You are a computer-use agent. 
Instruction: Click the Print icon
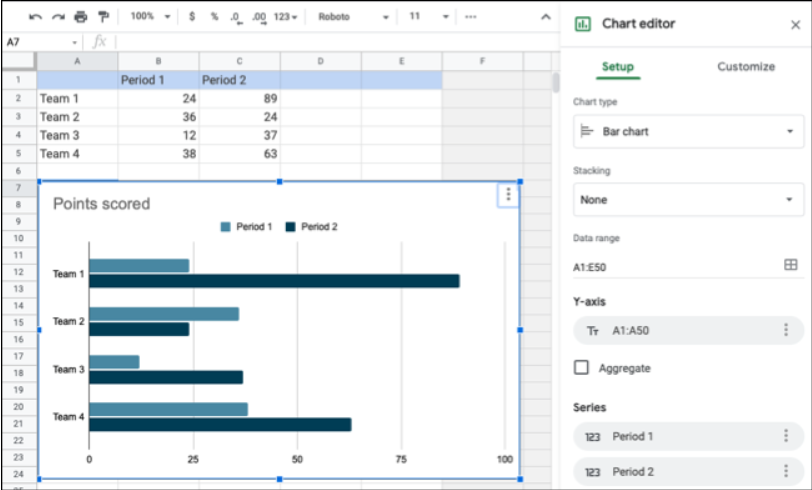80,17
